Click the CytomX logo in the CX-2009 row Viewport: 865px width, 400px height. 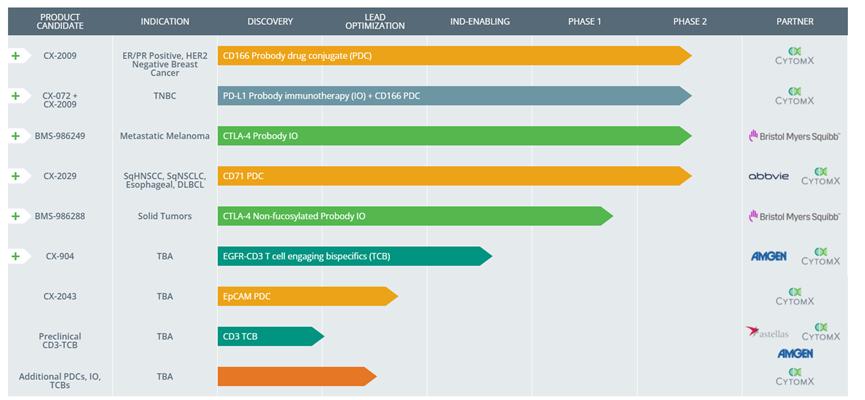[x=794, y=56]
